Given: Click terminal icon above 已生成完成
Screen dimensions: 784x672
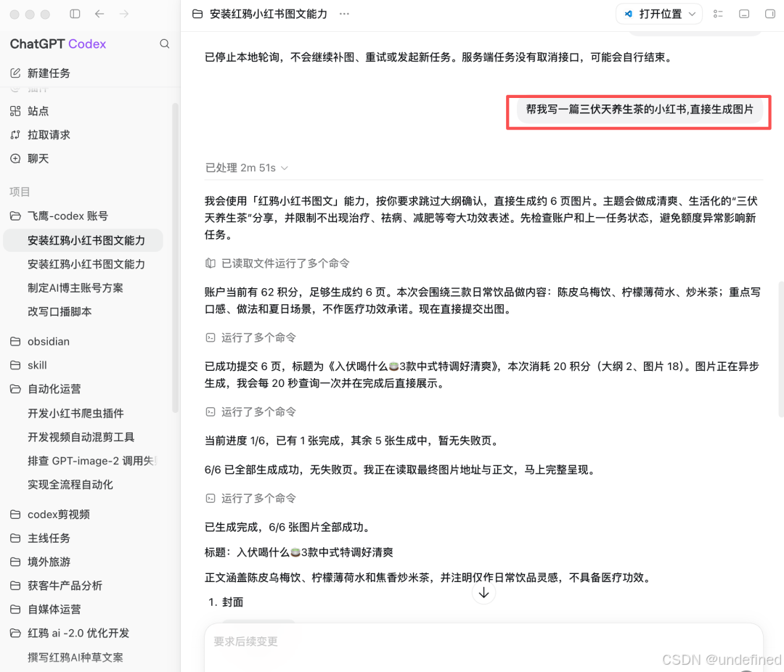Looking at the screenshot, I should (211, 499).
